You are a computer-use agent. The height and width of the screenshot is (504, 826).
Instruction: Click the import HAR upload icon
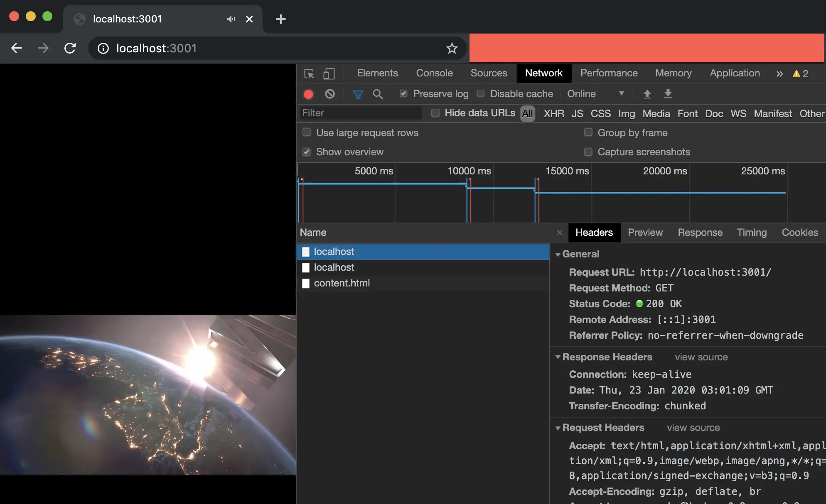coord(647,94)
